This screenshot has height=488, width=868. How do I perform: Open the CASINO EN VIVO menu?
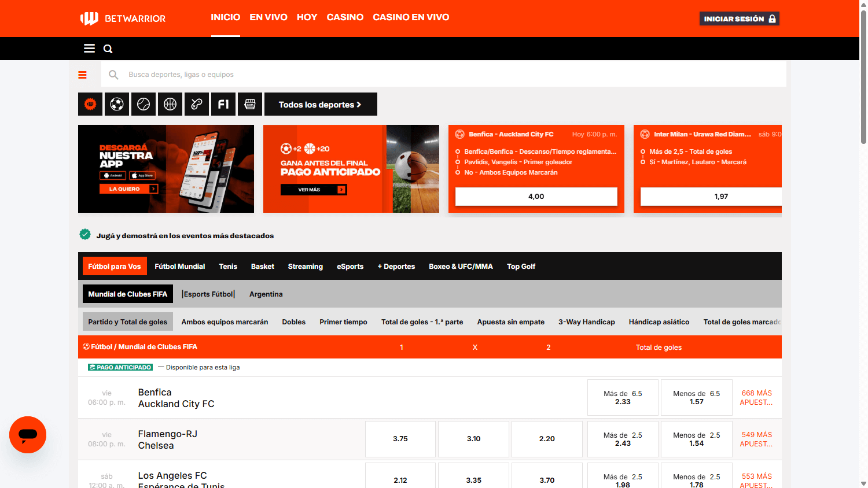(411, 17)
